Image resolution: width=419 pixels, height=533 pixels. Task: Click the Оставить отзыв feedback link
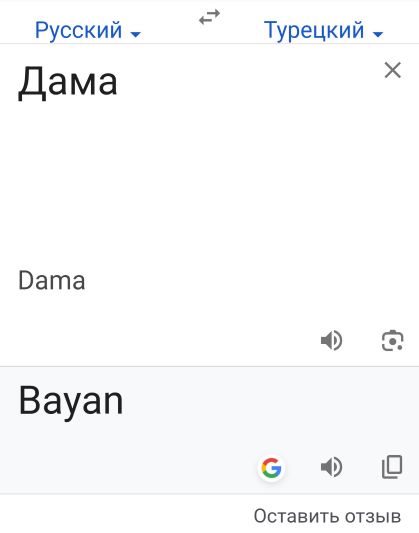point(327,516)
